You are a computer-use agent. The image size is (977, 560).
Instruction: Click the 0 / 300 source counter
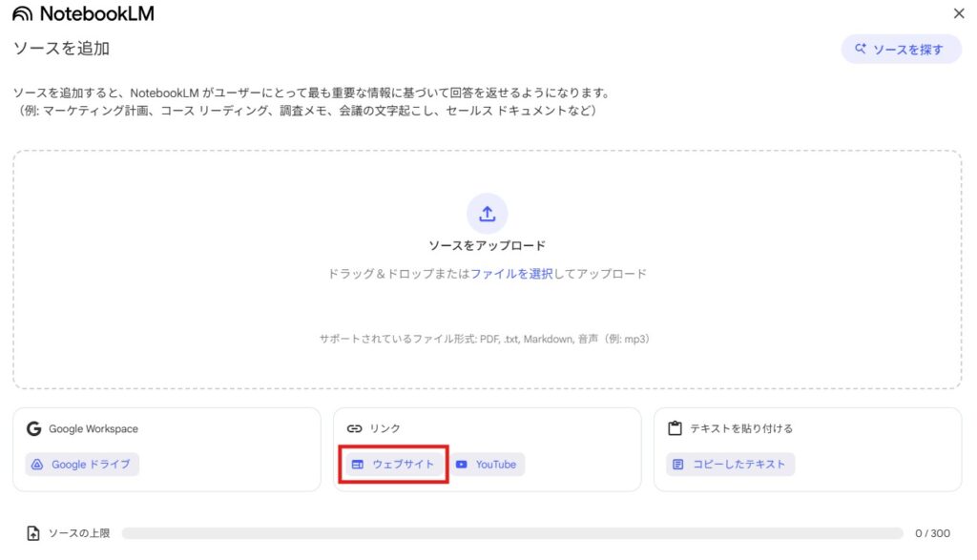(x=932, y=534)
